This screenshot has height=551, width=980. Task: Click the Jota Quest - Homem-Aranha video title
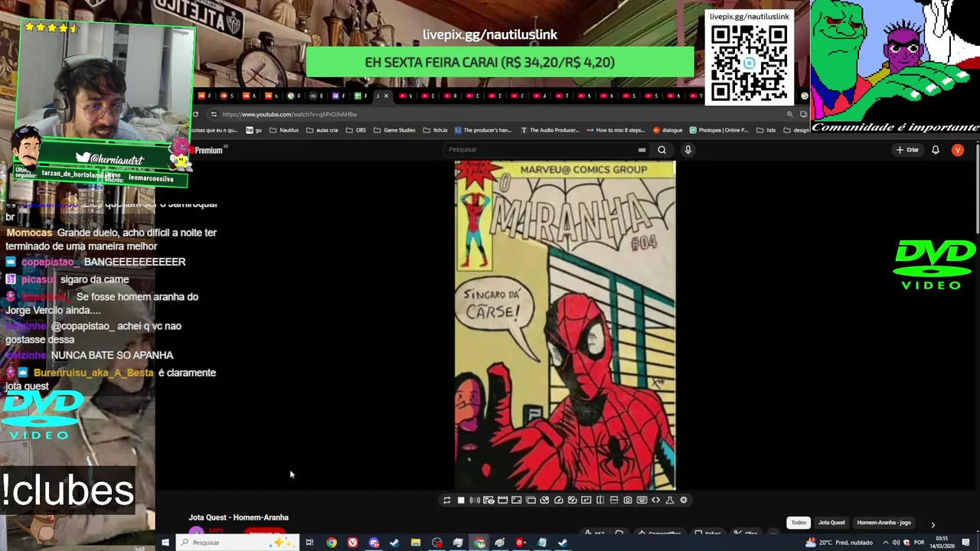coord(238,517)
